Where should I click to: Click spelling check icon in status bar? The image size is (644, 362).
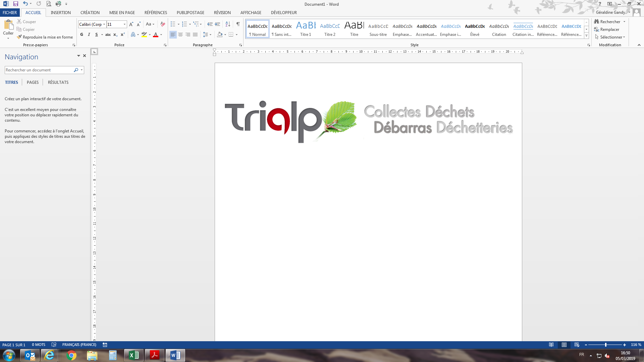coord(54,345)
